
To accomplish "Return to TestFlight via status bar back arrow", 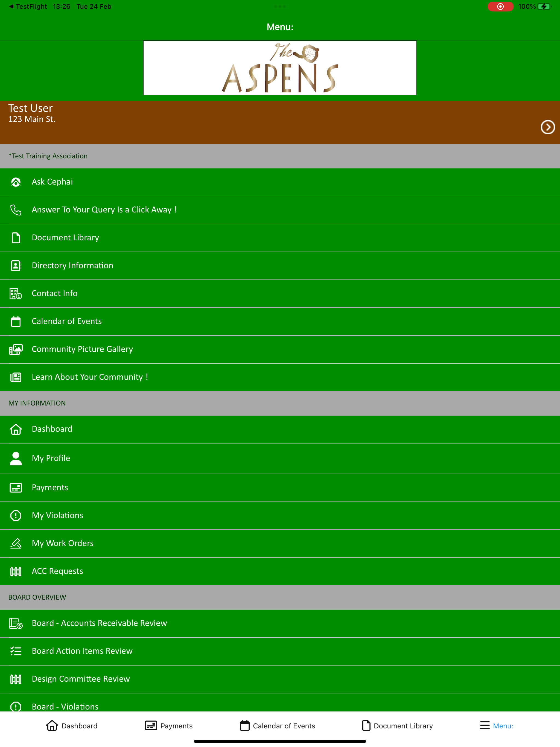I will (x=28, y=6).
